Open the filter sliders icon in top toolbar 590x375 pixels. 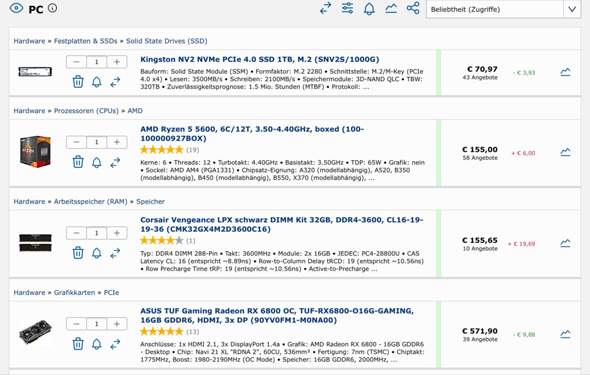[x=347, y=8]
